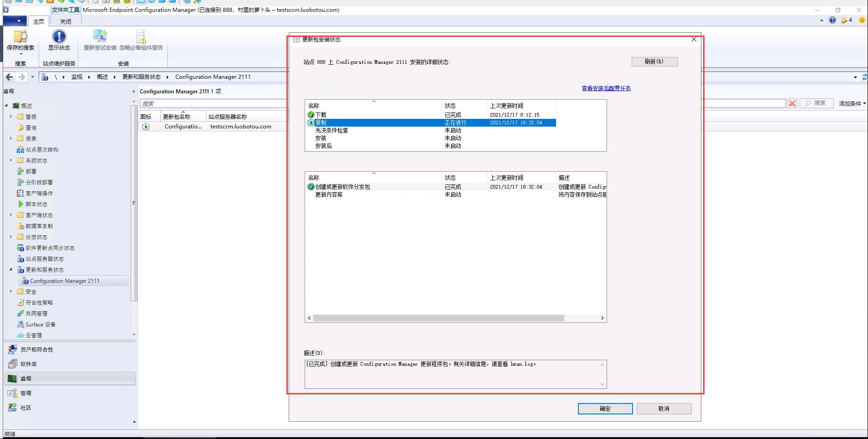
Task: Open 查看安装后配置任务 link
Action: [606, 88]
